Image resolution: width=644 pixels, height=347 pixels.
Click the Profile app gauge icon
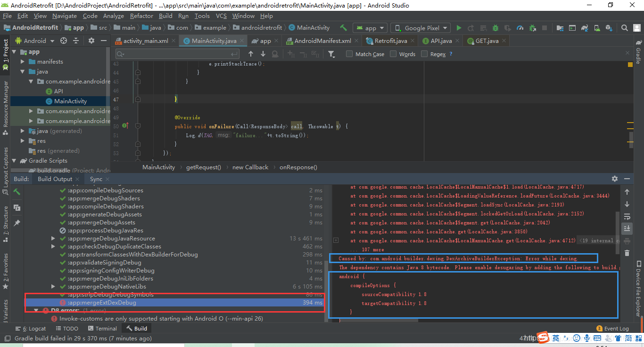520,28
